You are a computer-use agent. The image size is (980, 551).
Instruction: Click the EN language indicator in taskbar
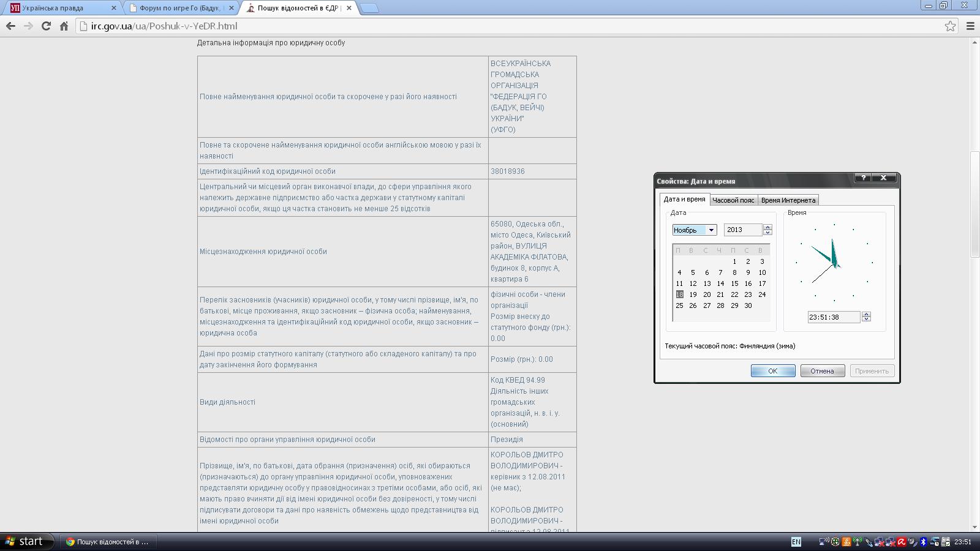(x=796, y=542)
